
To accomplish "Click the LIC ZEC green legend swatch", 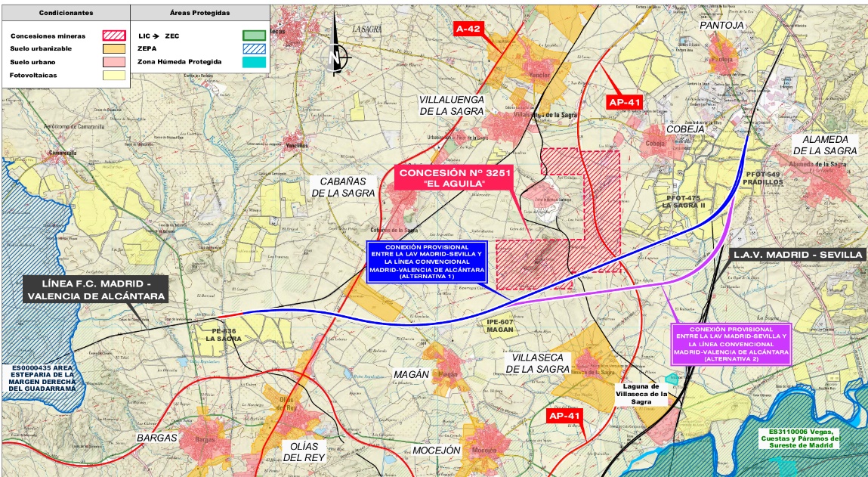I will (x=254, y=36).
